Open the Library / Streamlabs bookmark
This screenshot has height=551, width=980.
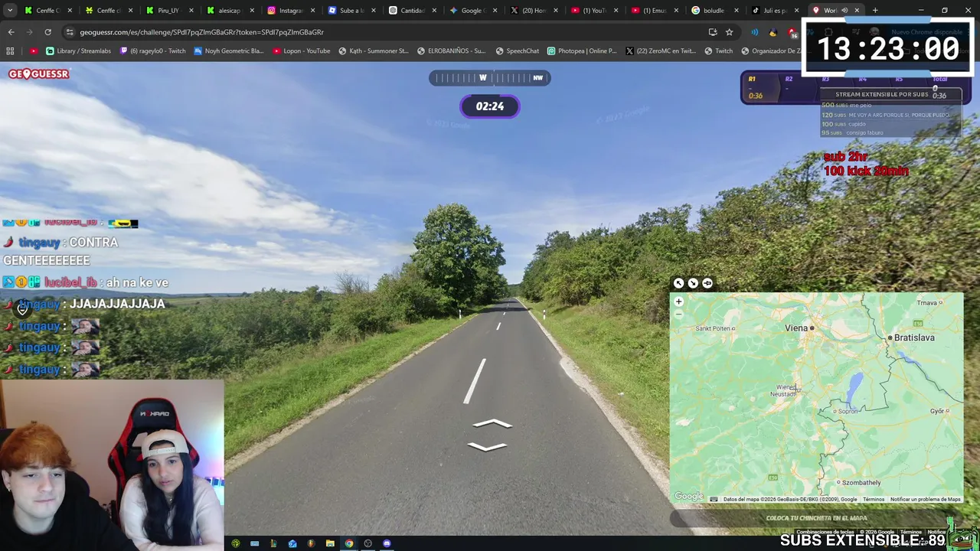[78, 51]
